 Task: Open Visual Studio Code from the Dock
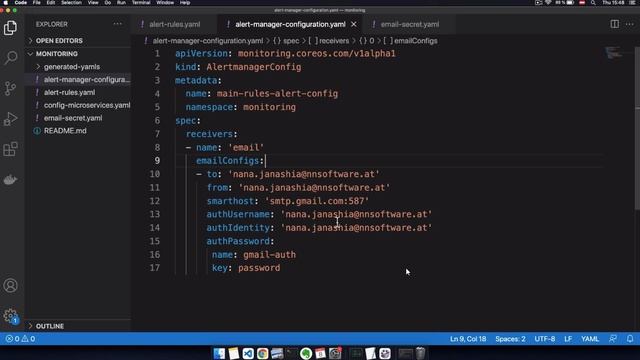(x=248, y=353)
